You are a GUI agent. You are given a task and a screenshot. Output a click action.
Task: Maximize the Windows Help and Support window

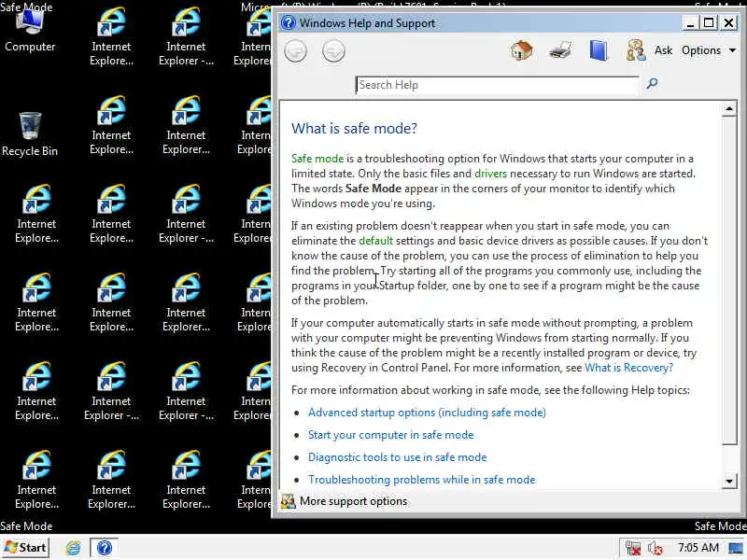coord(710,22)
